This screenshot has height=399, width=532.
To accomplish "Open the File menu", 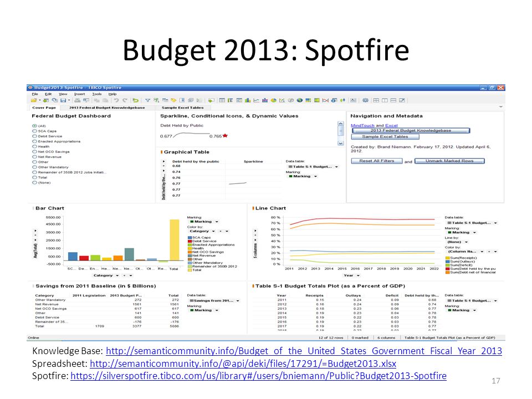I will click(x=35, y=94).
